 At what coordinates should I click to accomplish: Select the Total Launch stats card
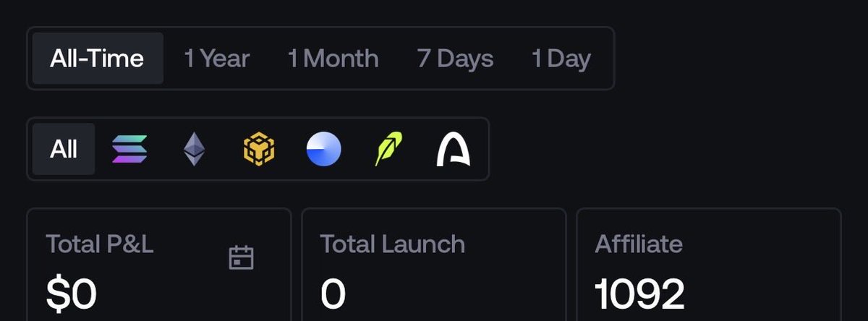433,265
